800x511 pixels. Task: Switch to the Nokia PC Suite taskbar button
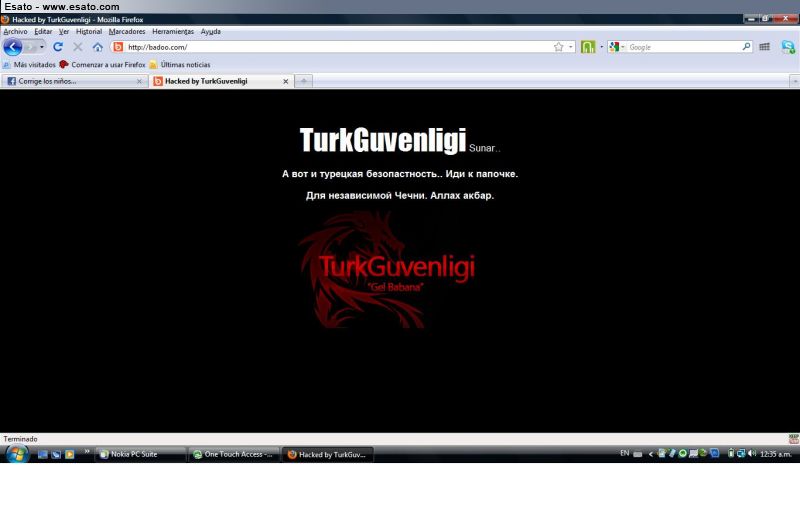140,454
